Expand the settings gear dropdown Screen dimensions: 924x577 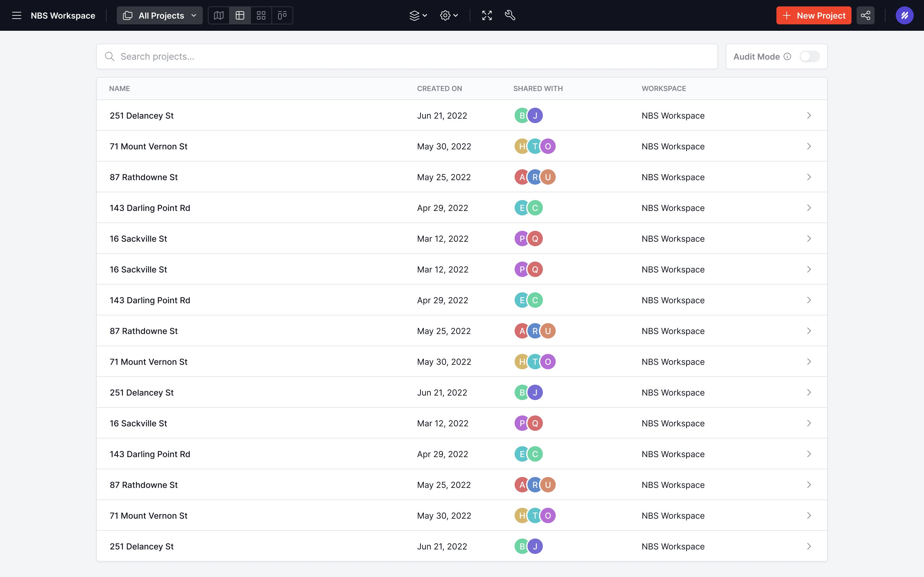coord(449,15)
